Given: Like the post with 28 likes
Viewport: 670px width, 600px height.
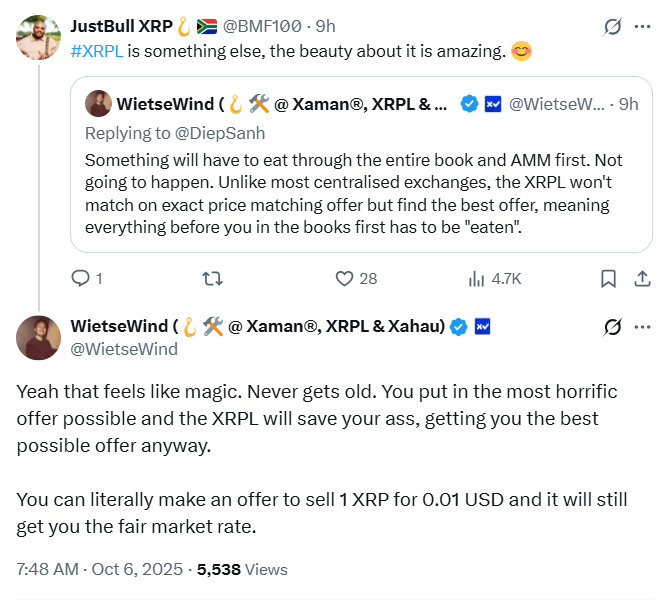Looking at the screenshot, I should pyautogui.click(x=345, y=279).
